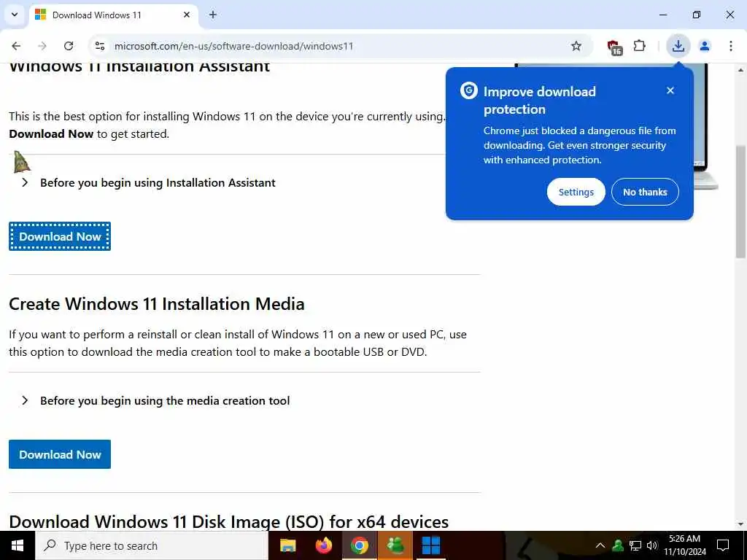The image size is (747, 560).
Task: Show hidden system tray icons
Action: tap(600, 545)
